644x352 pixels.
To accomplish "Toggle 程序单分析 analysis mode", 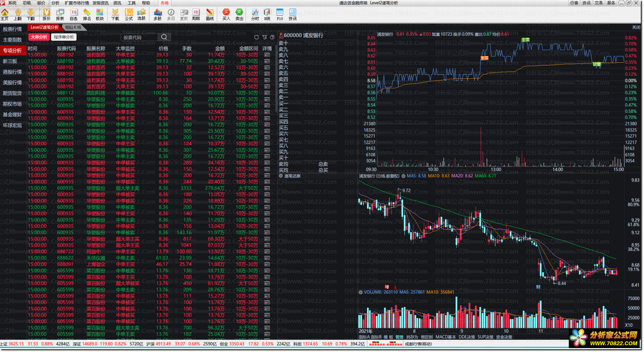I will tap(64, 37).
